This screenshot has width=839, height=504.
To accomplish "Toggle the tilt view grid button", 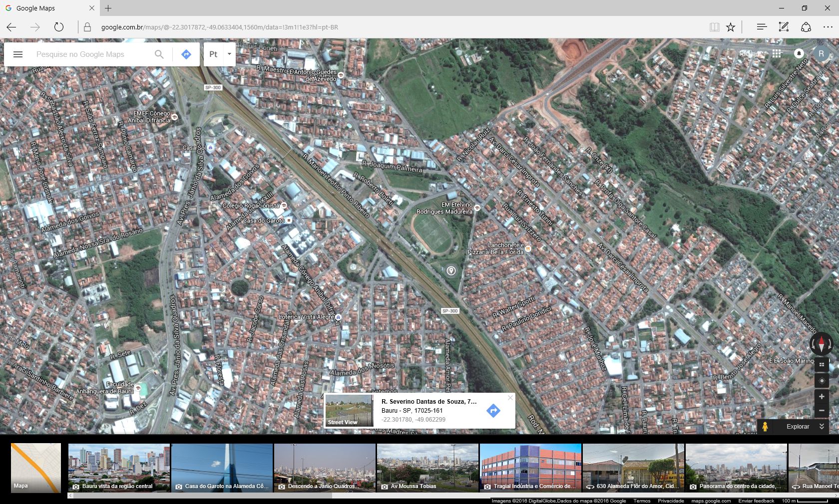I will tap(822, 365).
